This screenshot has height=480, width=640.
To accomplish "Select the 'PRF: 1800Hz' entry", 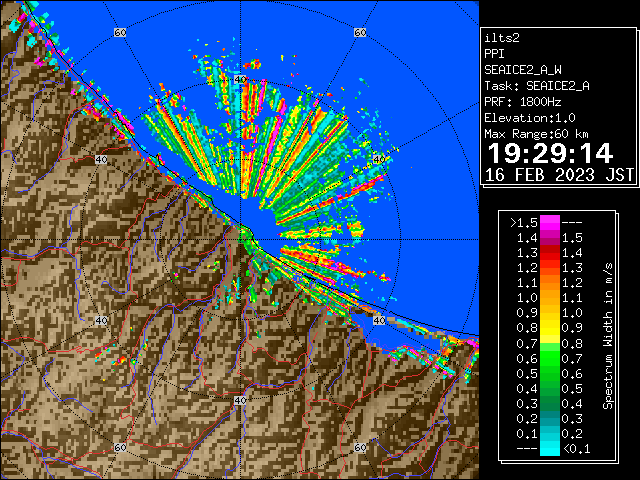I will pyautogui.click(x=523, y=102).
